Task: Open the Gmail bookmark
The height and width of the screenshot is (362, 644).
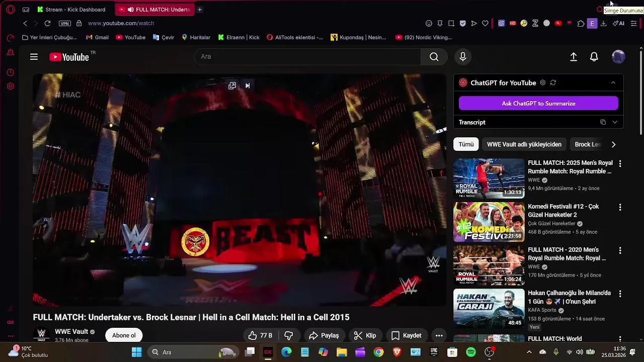Action: [x=97, y=37]
